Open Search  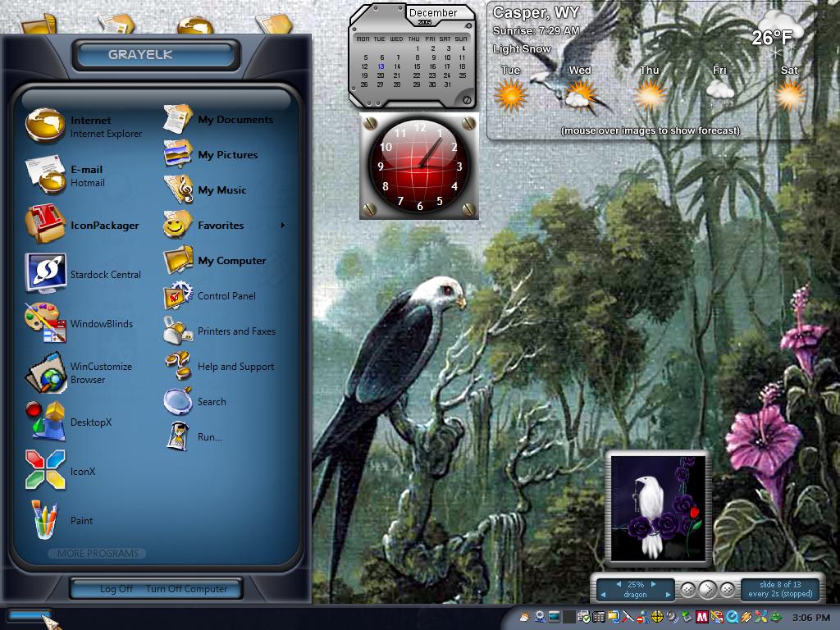coord(195,402)
